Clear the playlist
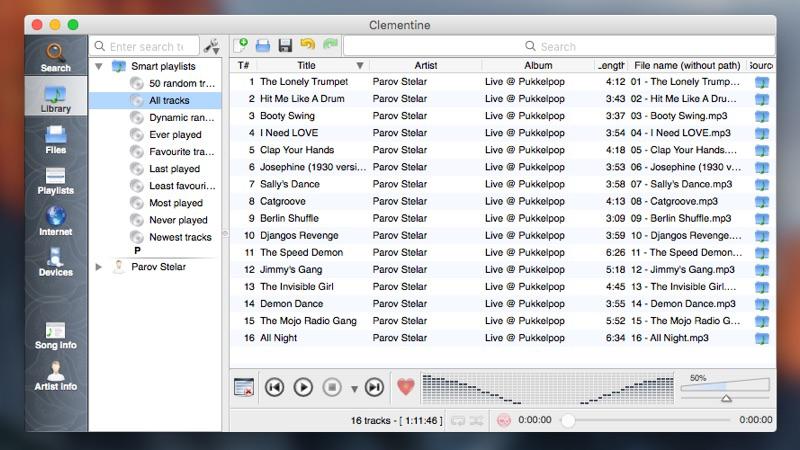The image size is (800, 450). [244, 387]
